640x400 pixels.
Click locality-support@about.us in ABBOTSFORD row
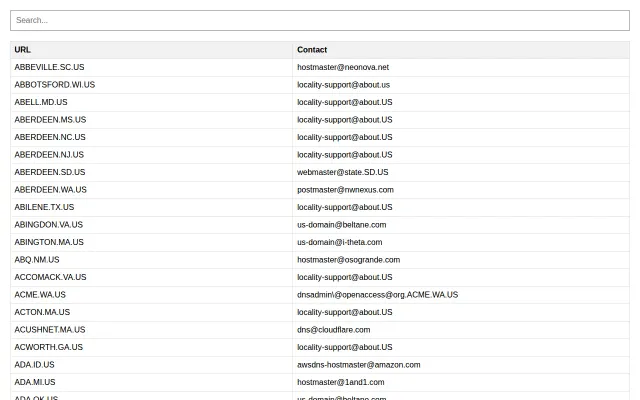pos(343,85)
